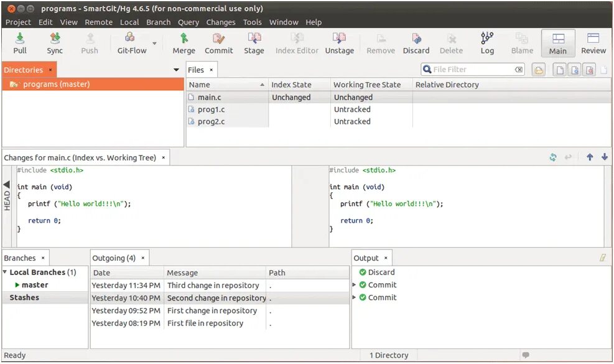Screen dimensions: 614x364
Task: Select the Branches tab
Action: click(x=19, y=258)
